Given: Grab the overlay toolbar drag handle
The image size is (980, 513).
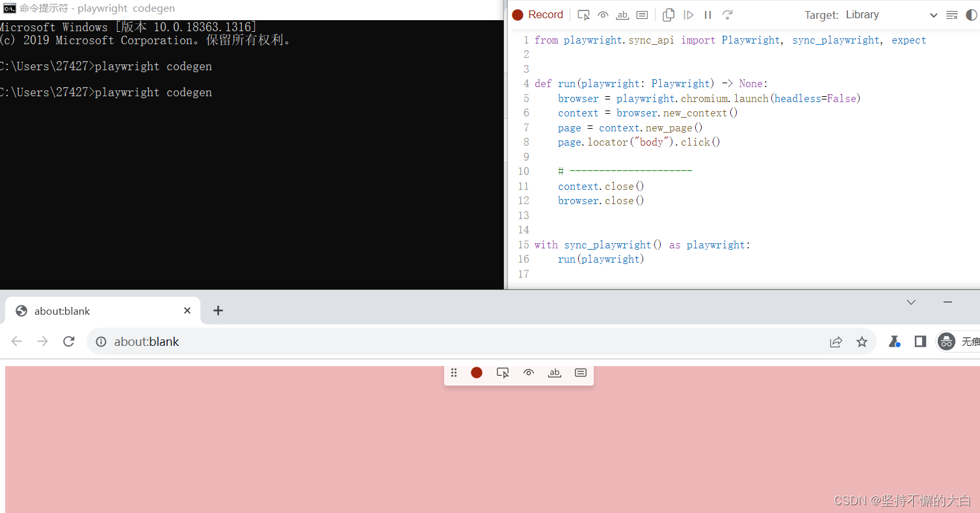Looking at the screenshot, I should [454, 373].
